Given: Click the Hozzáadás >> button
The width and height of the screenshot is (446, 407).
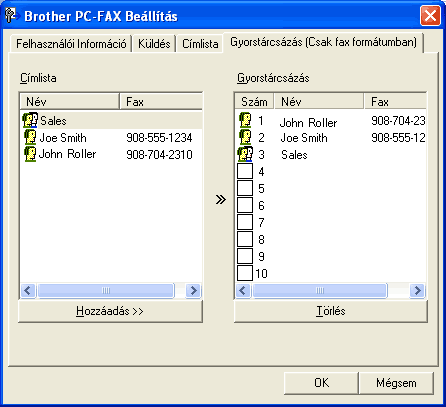Looking at the screenshot, I should pyautogui.click(x=110, y=311).
